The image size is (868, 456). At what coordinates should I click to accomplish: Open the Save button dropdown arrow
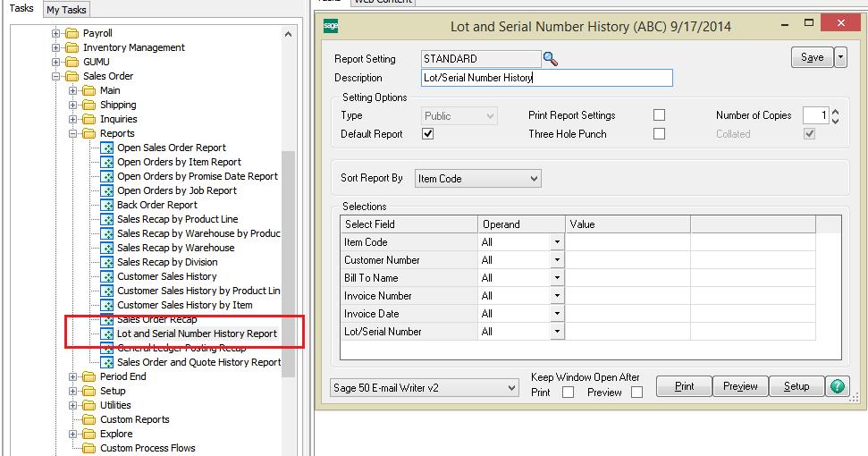840,57
